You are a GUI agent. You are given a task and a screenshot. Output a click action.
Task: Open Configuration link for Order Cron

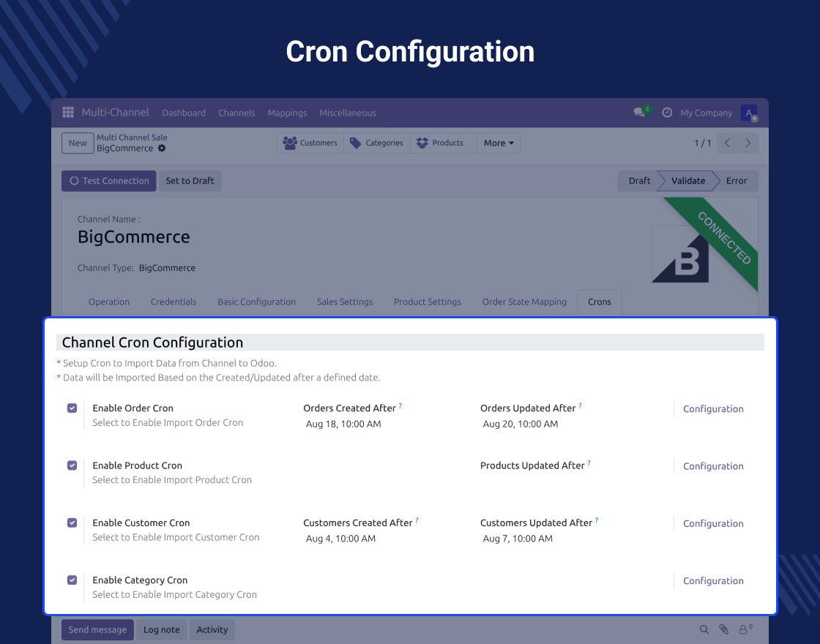[x=713, y=409]
